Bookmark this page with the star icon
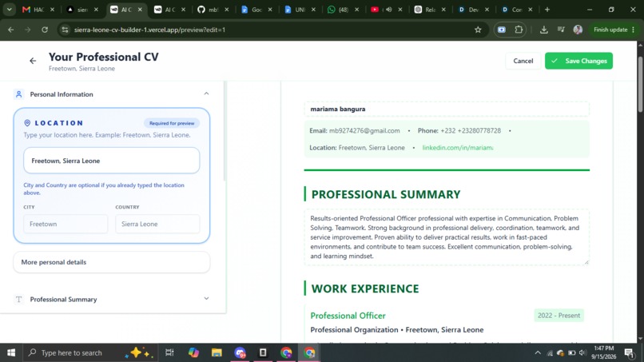 click(x=478, y=30)
